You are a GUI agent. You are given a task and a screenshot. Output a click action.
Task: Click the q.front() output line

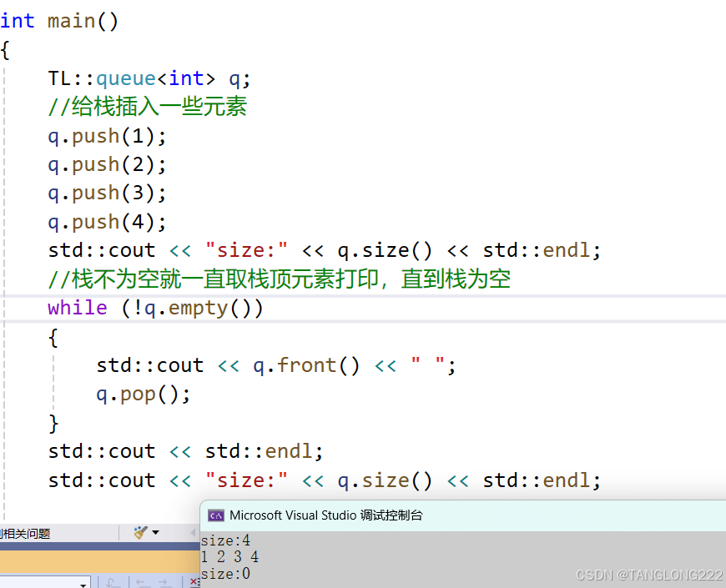[276, 365]
